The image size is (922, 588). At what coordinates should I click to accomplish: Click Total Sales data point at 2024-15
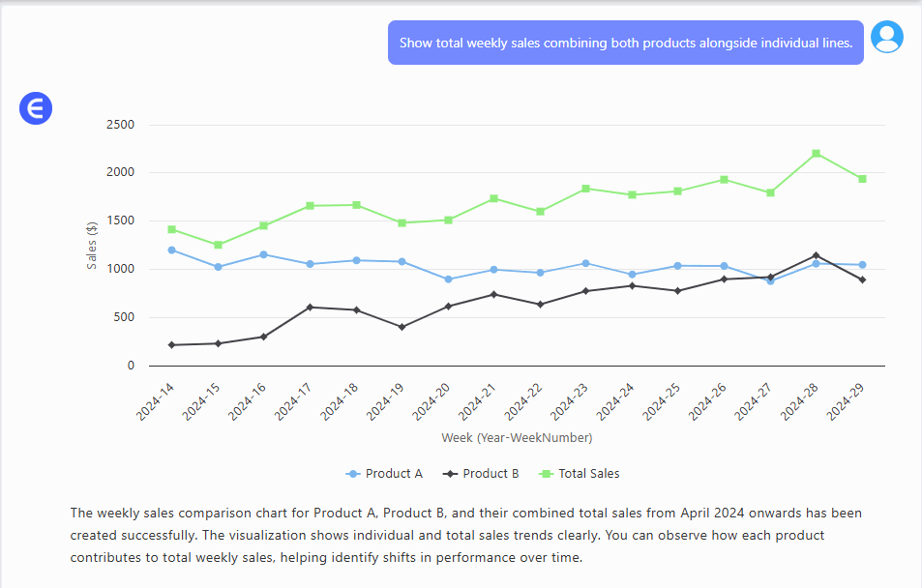[x=218, y=245]
